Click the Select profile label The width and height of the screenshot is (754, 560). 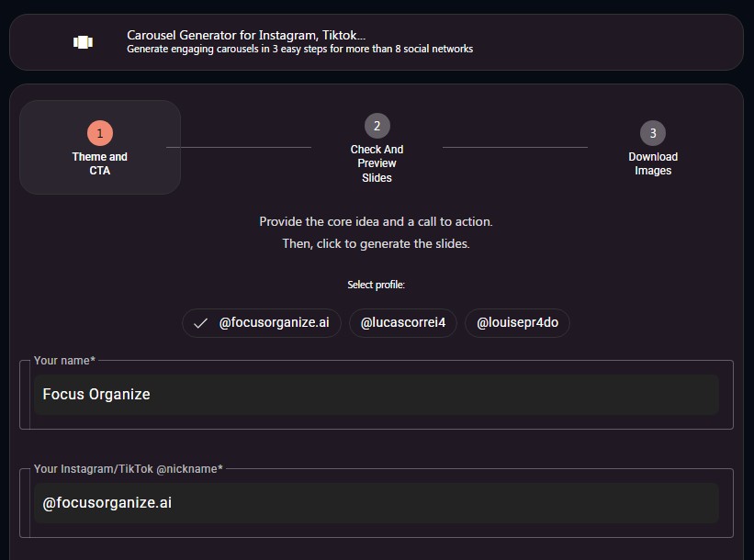(x=377, y=285)
